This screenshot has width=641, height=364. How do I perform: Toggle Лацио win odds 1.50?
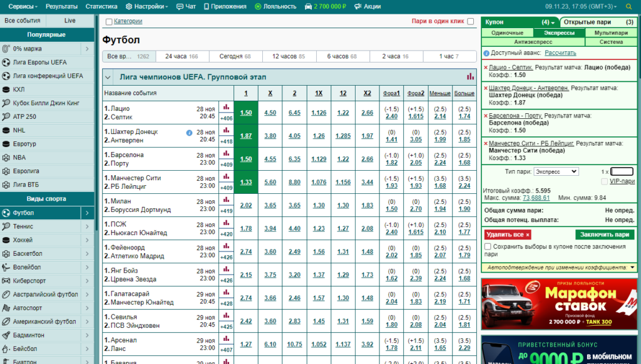(245, 113)
